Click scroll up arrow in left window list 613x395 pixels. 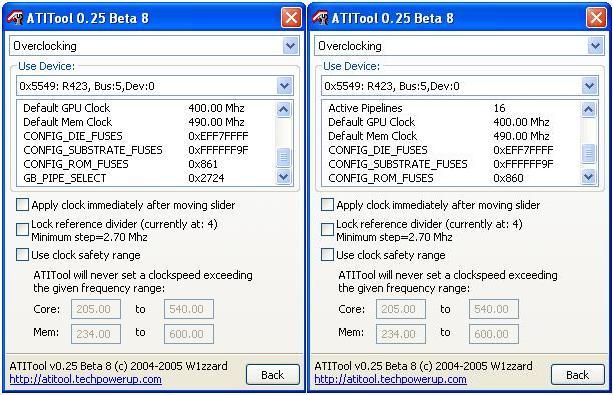[x=283, y=109]
